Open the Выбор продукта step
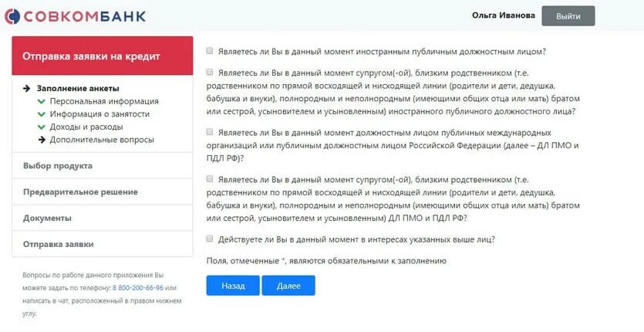 click(103, 166)
